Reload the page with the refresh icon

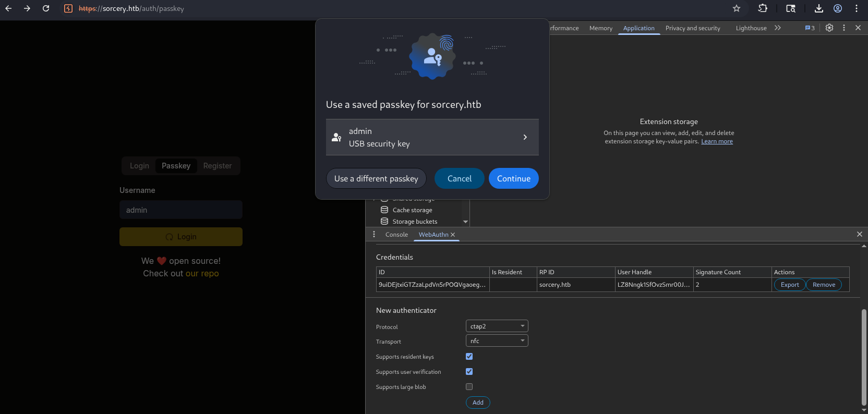click(x=46, y=8)
